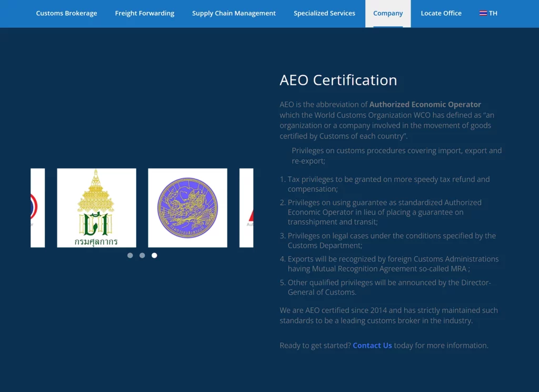Screen dimensions: 539x392
Task: Click the purple circular seal logo
Action: [187, 208]
